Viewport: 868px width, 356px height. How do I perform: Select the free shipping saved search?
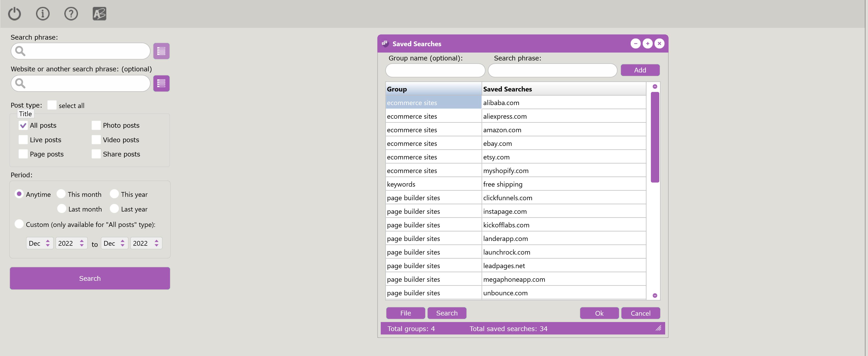(x=564, y=184)
